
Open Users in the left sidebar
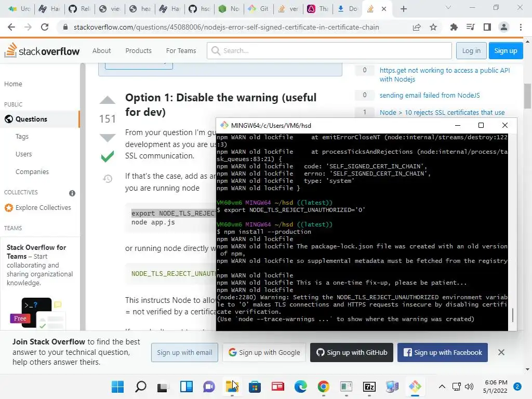[x=24, y=154]
